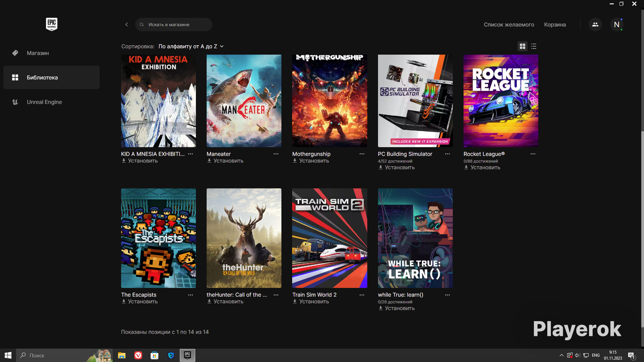Open the while True: learn() cover
644x362 pixels.
415,238
